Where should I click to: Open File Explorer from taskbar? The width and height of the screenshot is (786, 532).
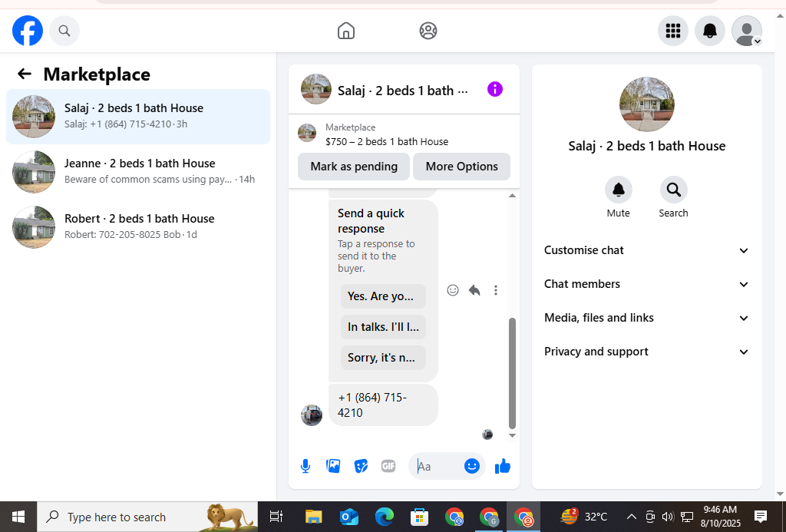(x=314, y=517)
